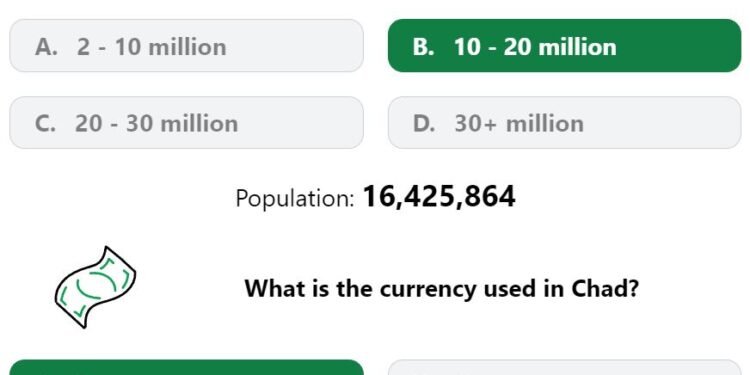Image resolution: width=750 pixels, height=375 pixels.
Task: Click the green markings on the banknote
Action: pyautogui.click(x=96, y=286)
